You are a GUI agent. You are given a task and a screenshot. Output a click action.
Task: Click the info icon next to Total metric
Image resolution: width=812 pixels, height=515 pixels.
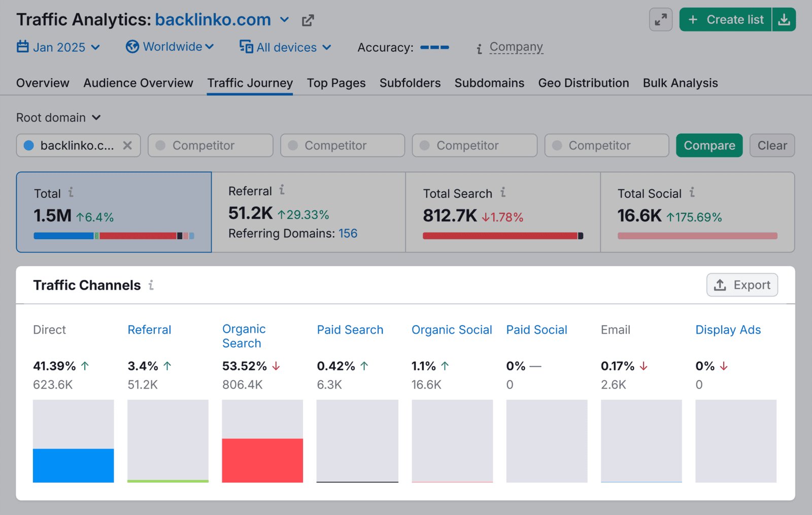pos(71,193)
